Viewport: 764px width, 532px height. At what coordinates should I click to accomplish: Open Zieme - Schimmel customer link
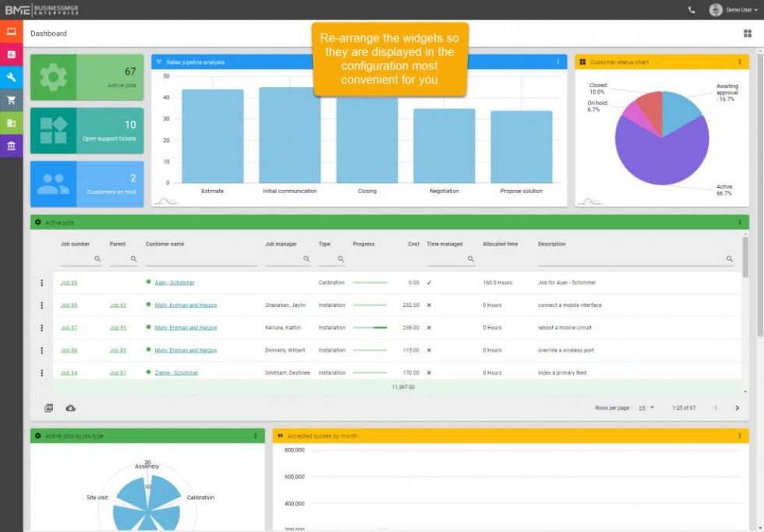[x=176, y=373]
